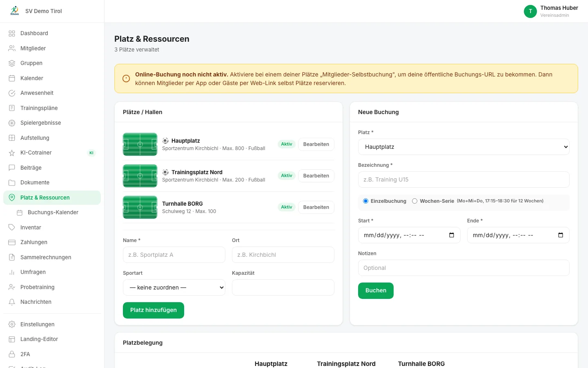
Task: Click the KI-Cotrainer star icon
Action: (x=12, y=153)
